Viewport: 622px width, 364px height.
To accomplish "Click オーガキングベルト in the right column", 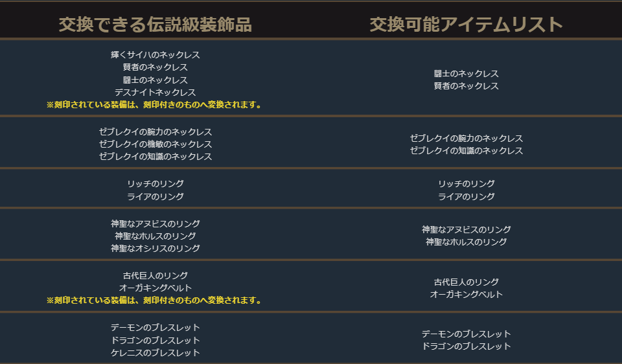I will pos(466,295).
